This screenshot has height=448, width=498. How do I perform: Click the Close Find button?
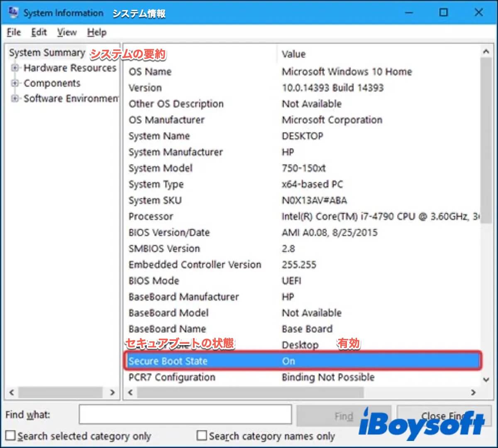pos(444,415)
